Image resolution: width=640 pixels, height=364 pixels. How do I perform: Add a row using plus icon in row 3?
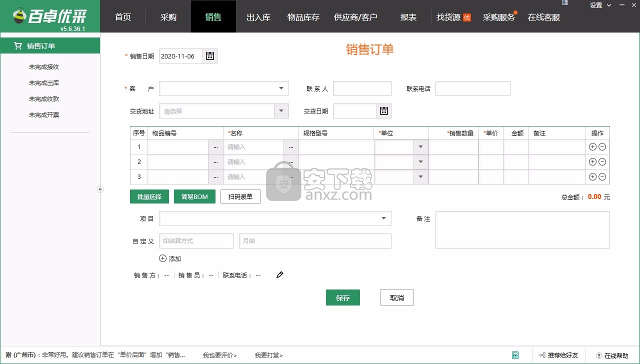click(x=592, y=177)
